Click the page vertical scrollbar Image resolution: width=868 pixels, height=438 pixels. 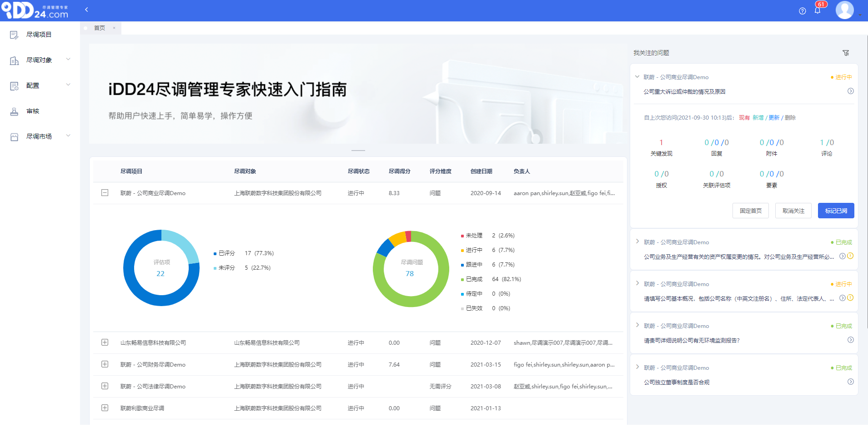point(867,182)
